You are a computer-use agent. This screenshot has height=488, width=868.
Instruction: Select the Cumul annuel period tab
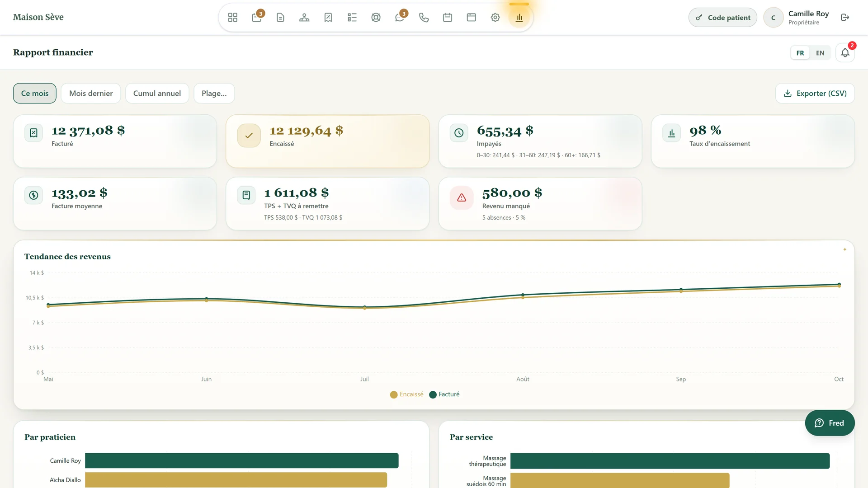click(x=157, y=94)
